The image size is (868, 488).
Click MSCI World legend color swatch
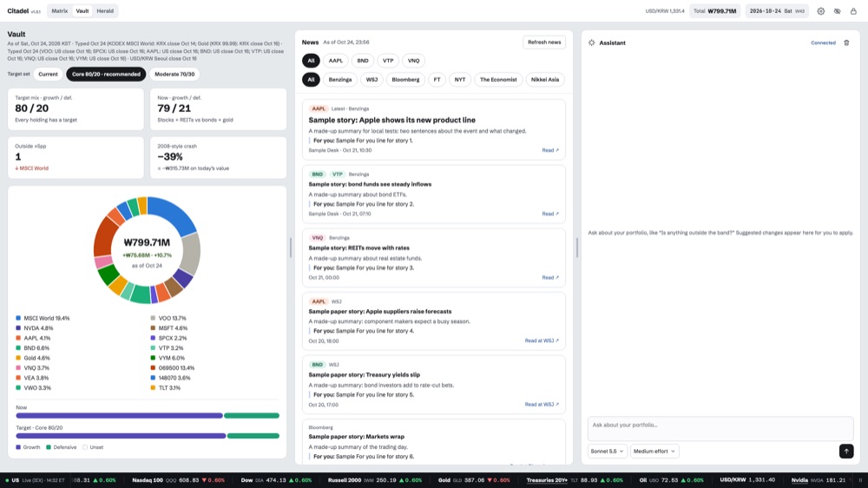click(x=18, y=318)
